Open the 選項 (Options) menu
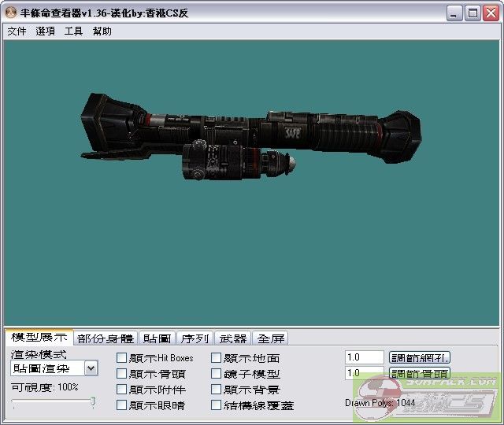The height and width of the screenshot is (425, 504). (x=46, y=31)
